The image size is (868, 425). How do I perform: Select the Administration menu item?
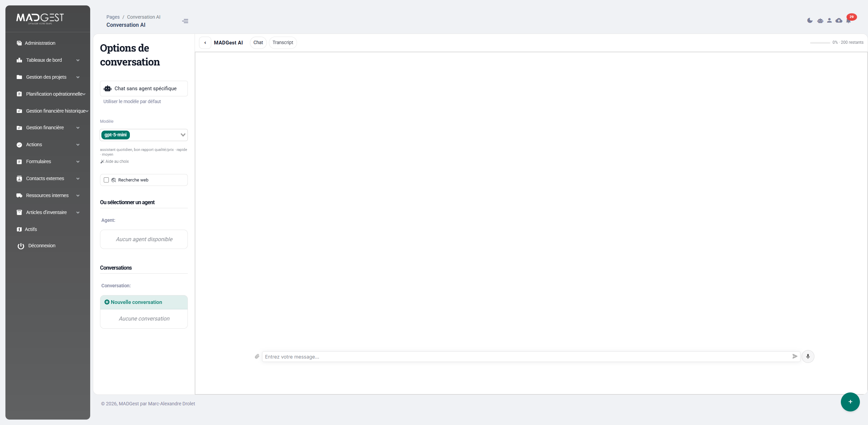[x=40, y=43]
